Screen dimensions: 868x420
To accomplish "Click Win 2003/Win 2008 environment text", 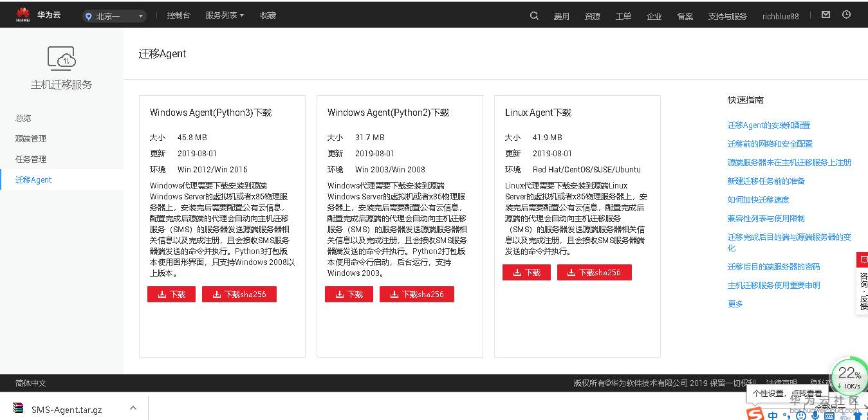I will (x=391, y=170).
